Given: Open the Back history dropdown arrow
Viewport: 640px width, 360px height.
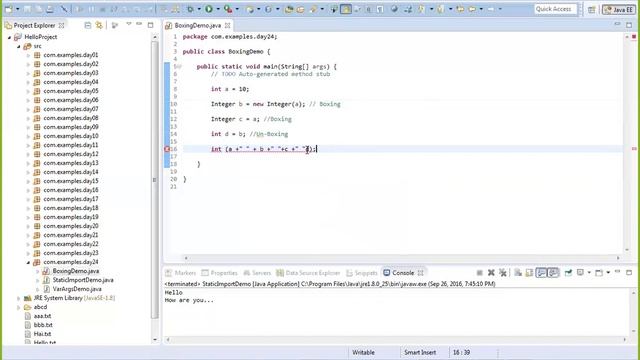Looking at the screenshot, I should point(481,9).
